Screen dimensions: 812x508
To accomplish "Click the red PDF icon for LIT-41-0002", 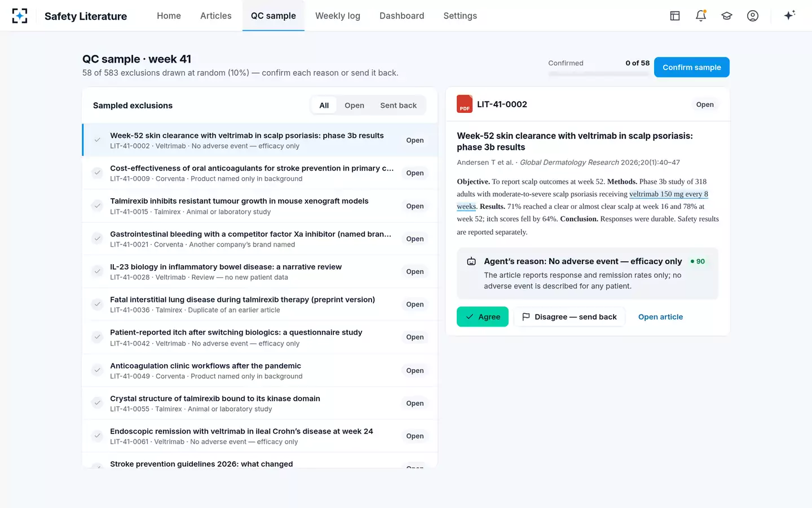I will click(465, 104).
